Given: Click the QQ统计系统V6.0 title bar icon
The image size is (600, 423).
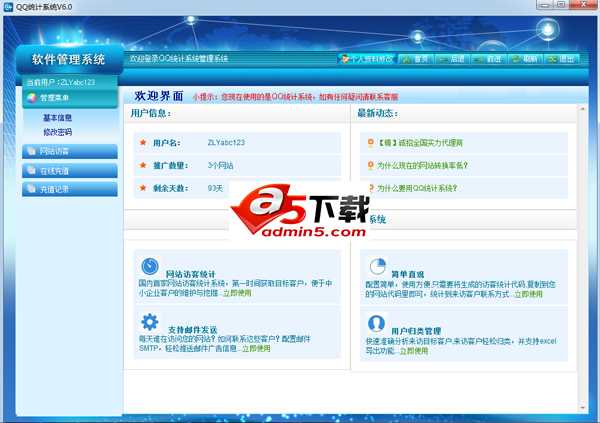Looking at the screenshot, I should (8, 7).
